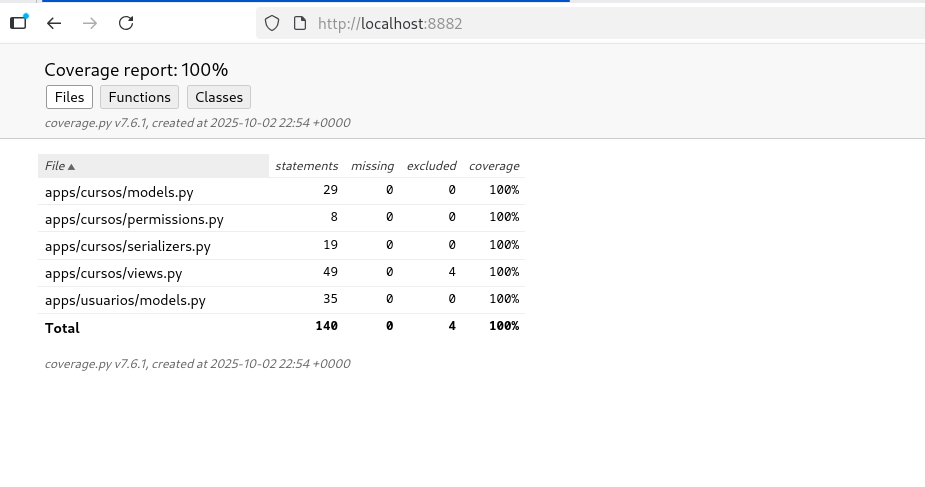Image resolution: width=925 pixels, height=487 pixels.
Task: Open the Firefox view tab icon
Action: [x=18, y=22]
